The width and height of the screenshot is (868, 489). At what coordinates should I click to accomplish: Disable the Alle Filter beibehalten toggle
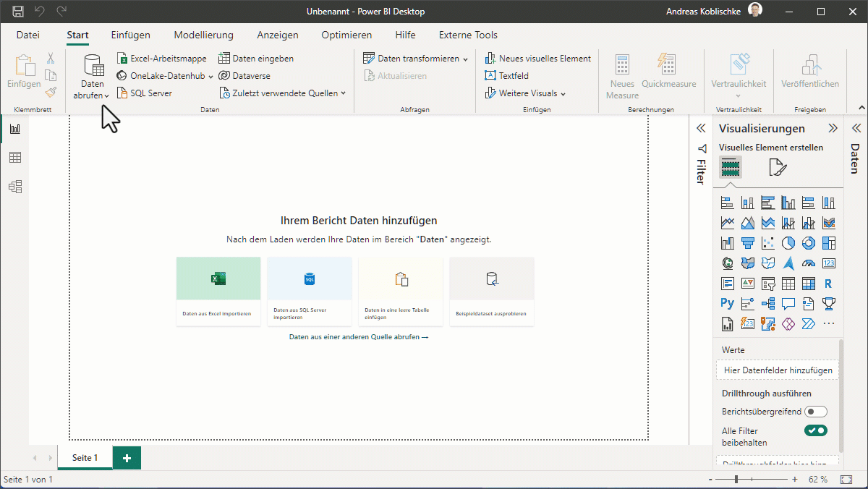(x=816, y=431)
